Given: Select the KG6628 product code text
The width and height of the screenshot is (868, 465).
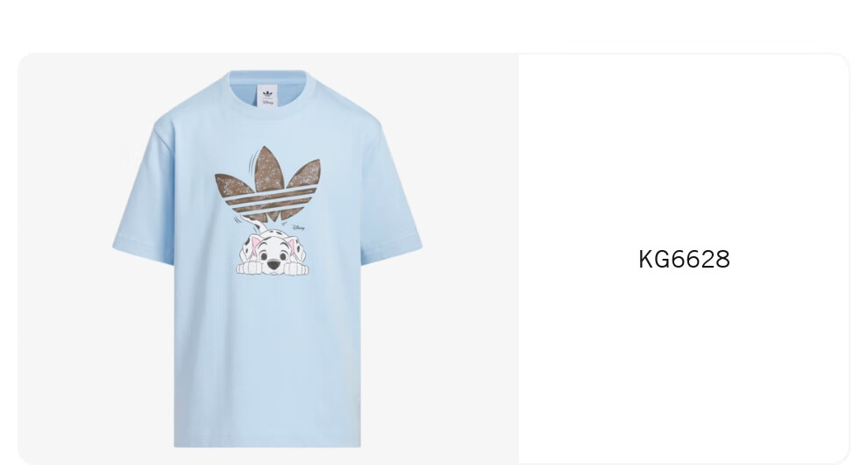Looking at the screenshot, I should coord(684,260).
